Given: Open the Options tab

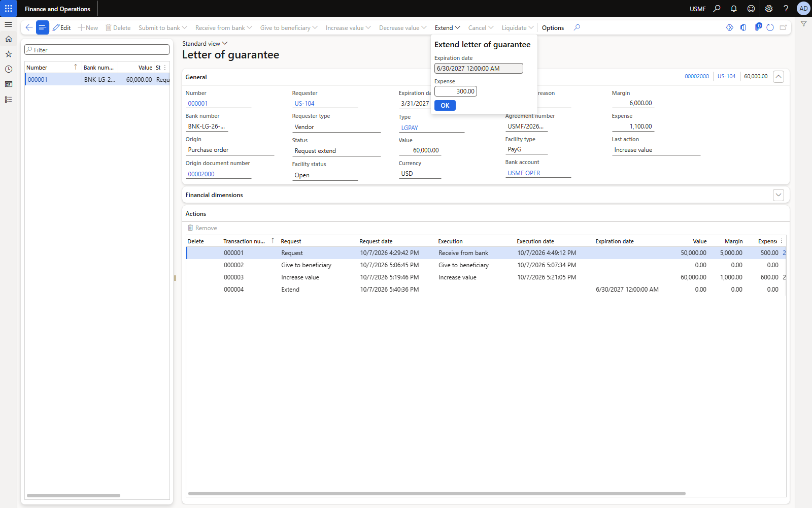Looking at the screenshot, I should [553, 28].
